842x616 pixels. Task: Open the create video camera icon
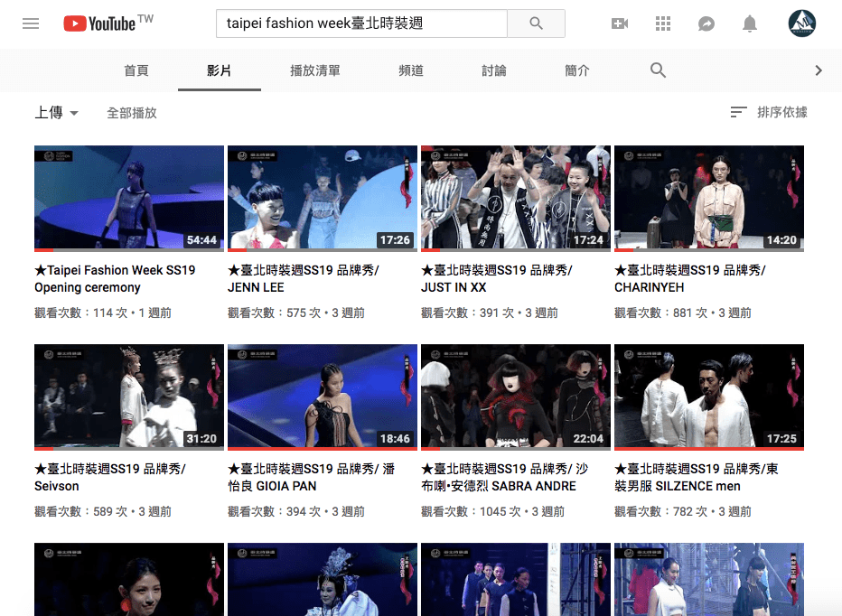pyautogui.click(x=620, y=23)
